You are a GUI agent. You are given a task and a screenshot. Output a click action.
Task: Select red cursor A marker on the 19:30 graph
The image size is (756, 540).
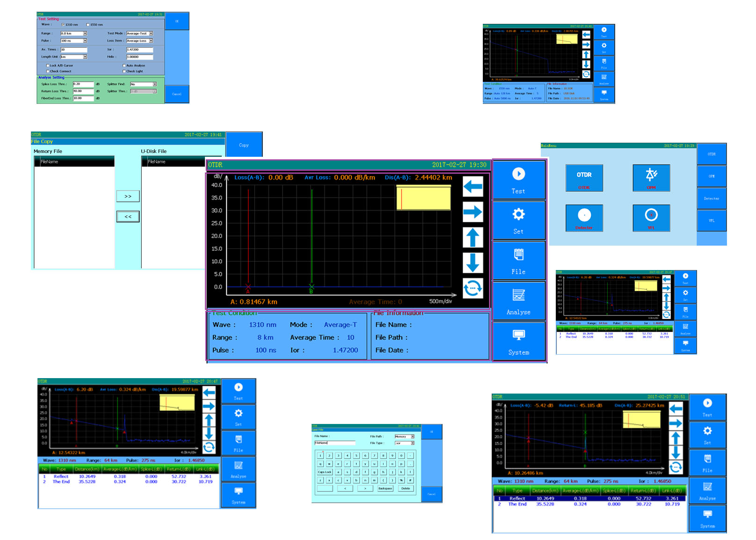pos(248,287)
